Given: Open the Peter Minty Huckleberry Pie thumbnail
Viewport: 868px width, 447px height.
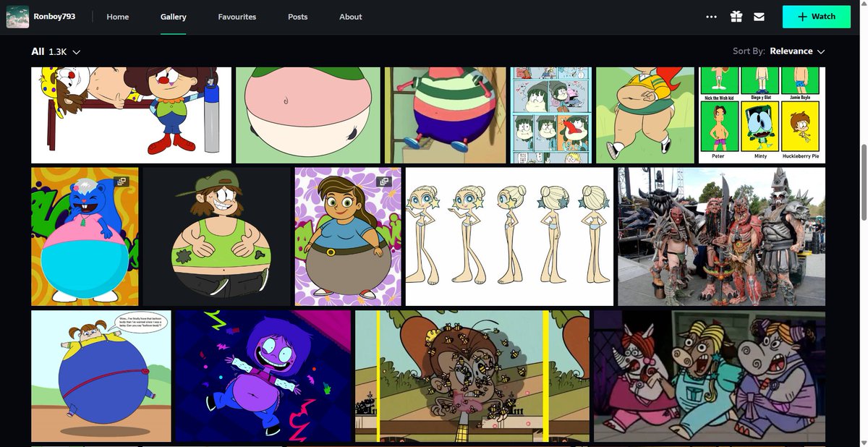Looking at the screenshot, I should (x=762, y=115).
